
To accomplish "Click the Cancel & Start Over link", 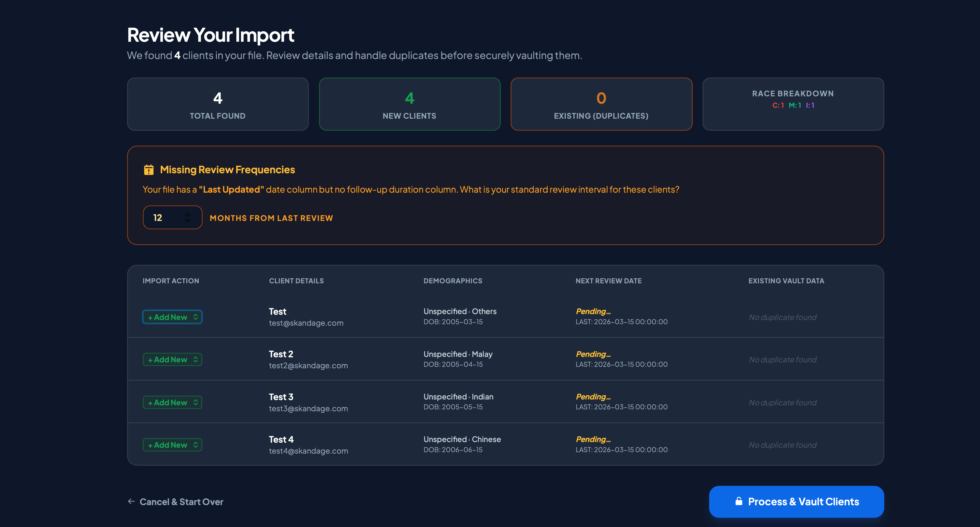I will [x=181, y=501].
